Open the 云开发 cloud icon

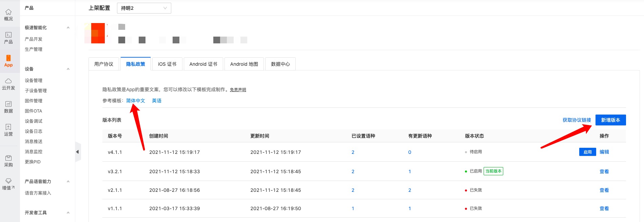[8, 81]
